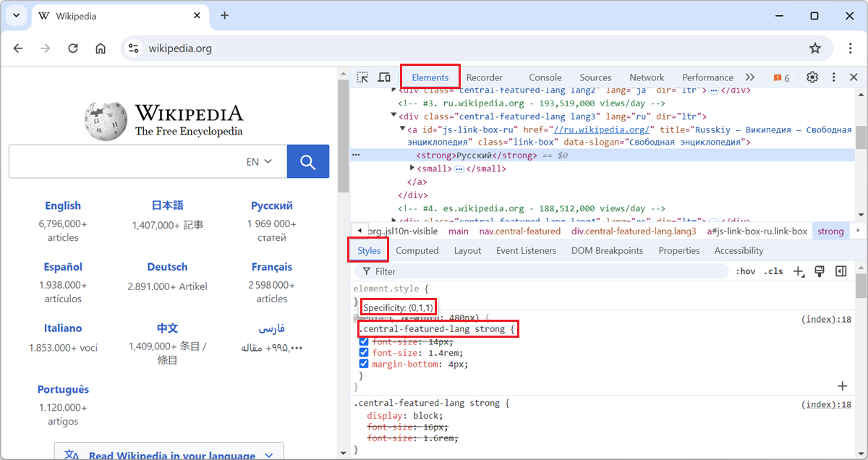Reload the Wikipedia page
Viewport: 868px width, 460px height.
[x=73, y=48]
